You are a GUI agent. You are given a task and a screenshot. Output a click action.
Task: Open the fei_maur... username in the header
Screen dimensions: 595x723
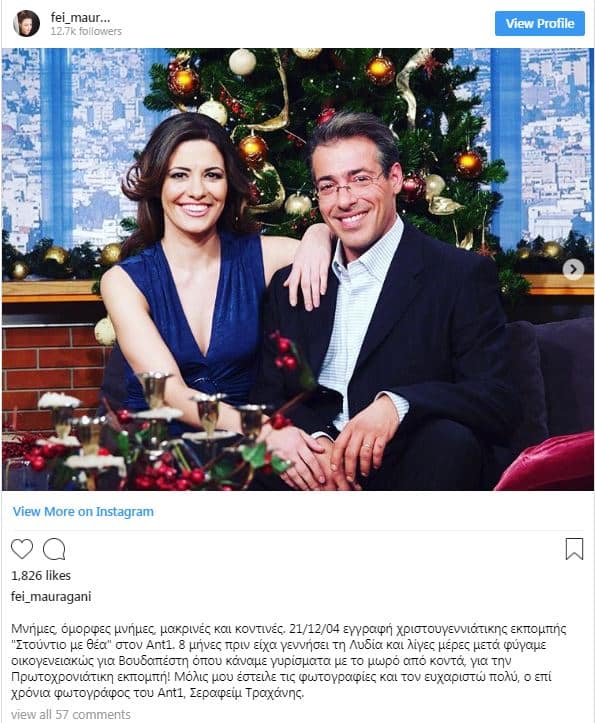click(x=80, y=18)
